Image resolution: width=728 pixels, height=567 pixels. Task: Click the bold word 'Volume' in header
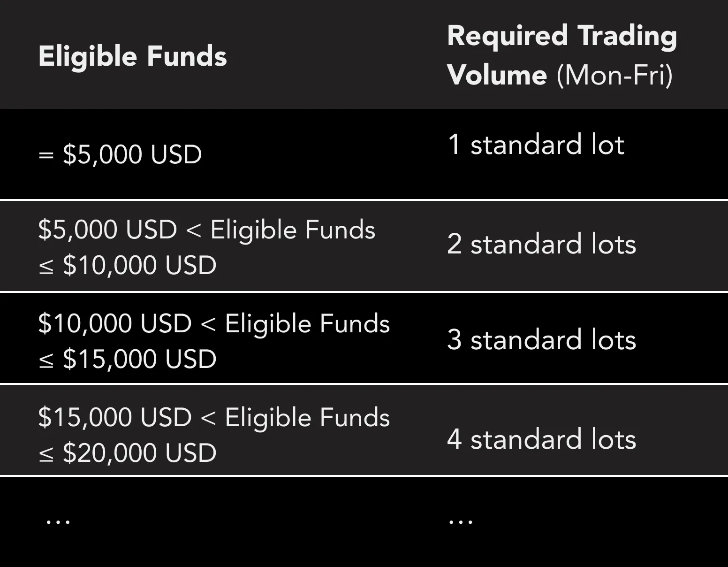click(x=497, y=75)
